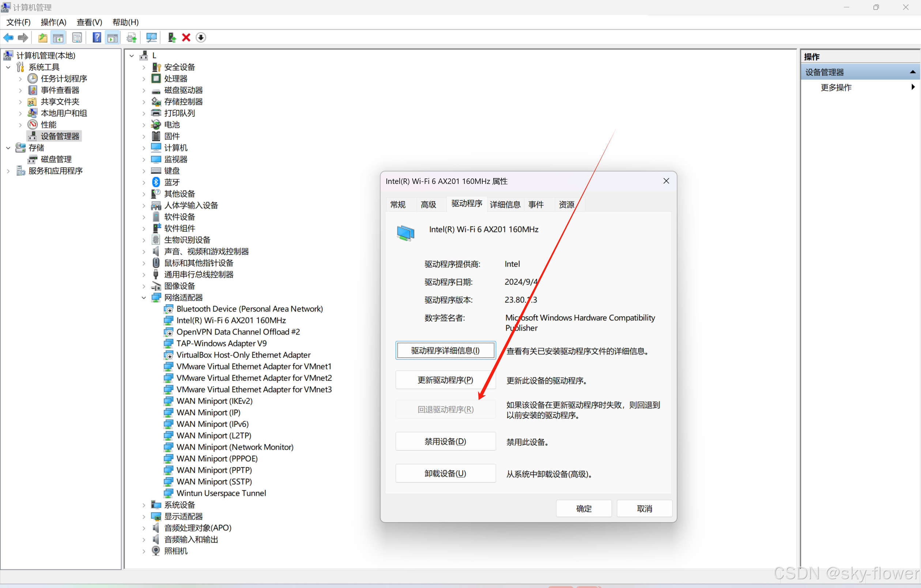Open the 操作(A) menu
The height and width of the screenshot is (588, 921).
pyautogui.click(x=53, y=22)
